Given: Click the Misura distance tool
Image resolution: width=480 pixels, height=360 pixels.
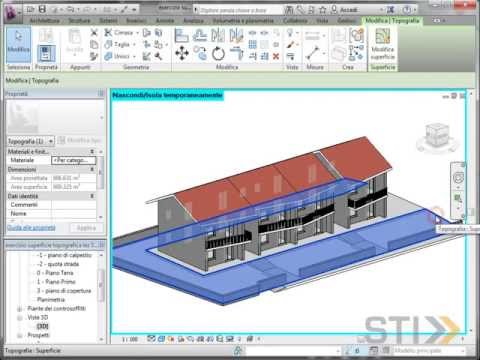Looking at the screenshot, I should click(313, 53).
